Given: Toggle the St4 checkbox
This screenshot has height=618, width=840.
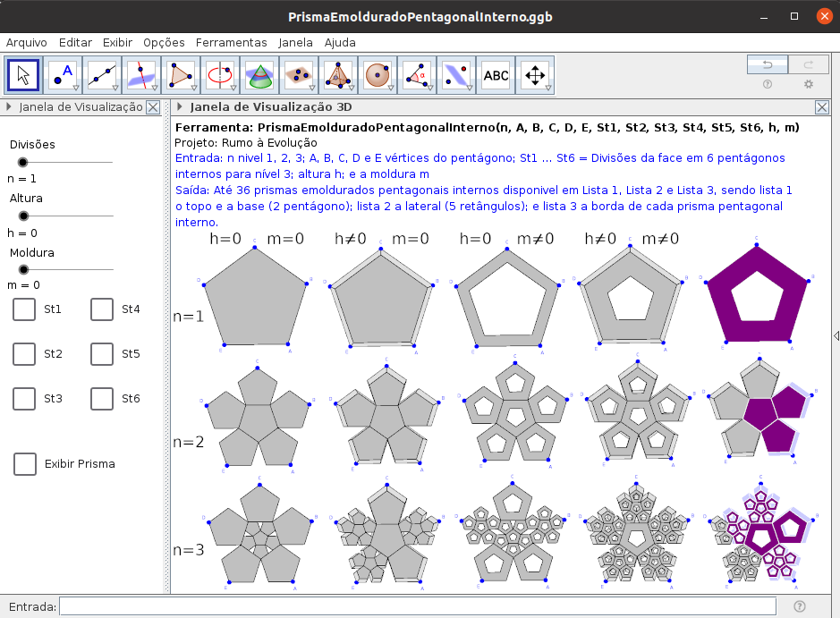Looking at the screenshot, I should point(102,309).
